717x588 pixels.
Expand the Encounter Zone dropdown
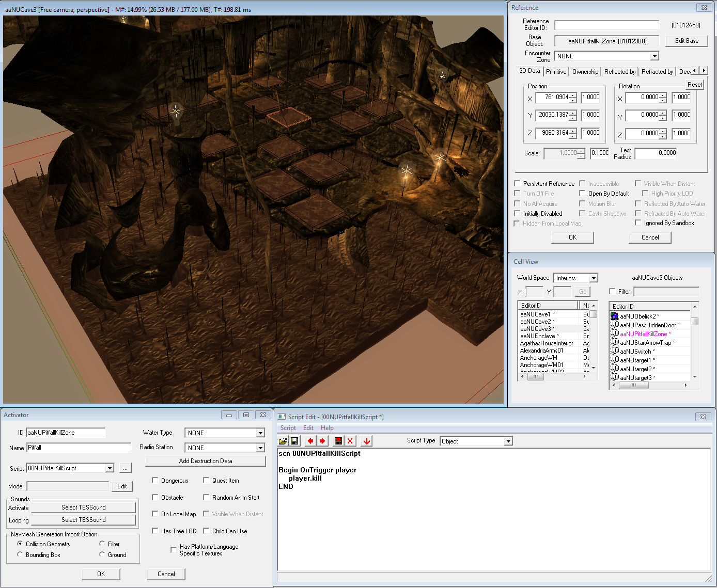pyautogui.click(x=654, y=56)
